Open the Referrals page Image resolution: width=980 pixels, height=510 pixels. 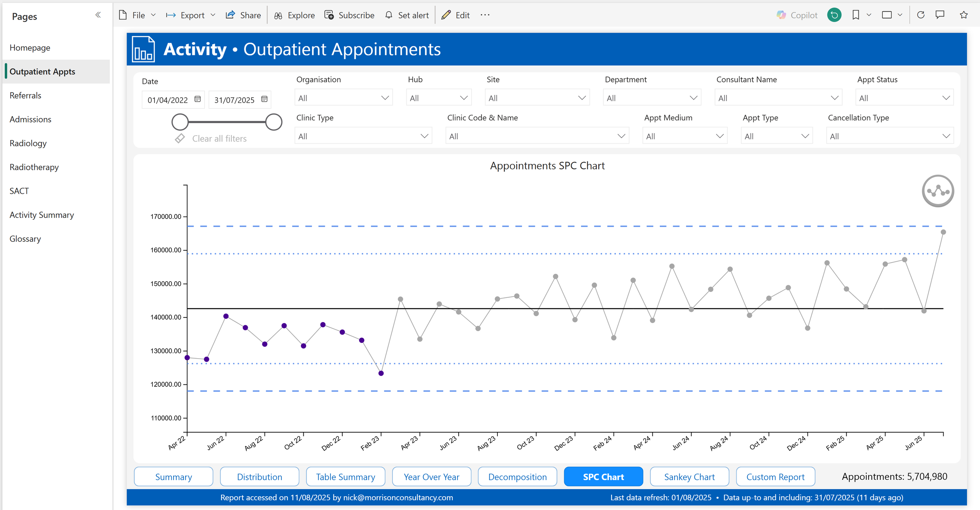(25, 95)
